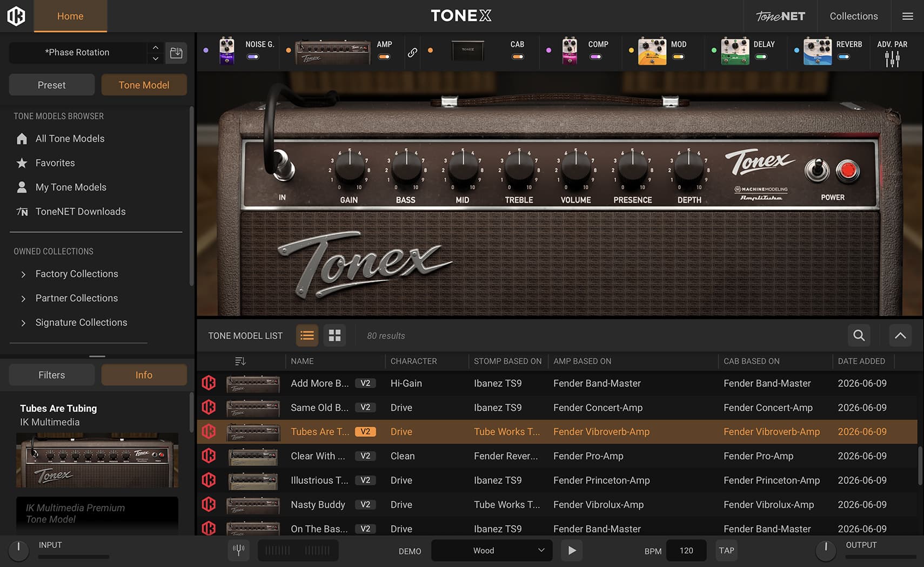Click the IK Multimedia logo icon

pyautogui.click(x=16, y=16)
